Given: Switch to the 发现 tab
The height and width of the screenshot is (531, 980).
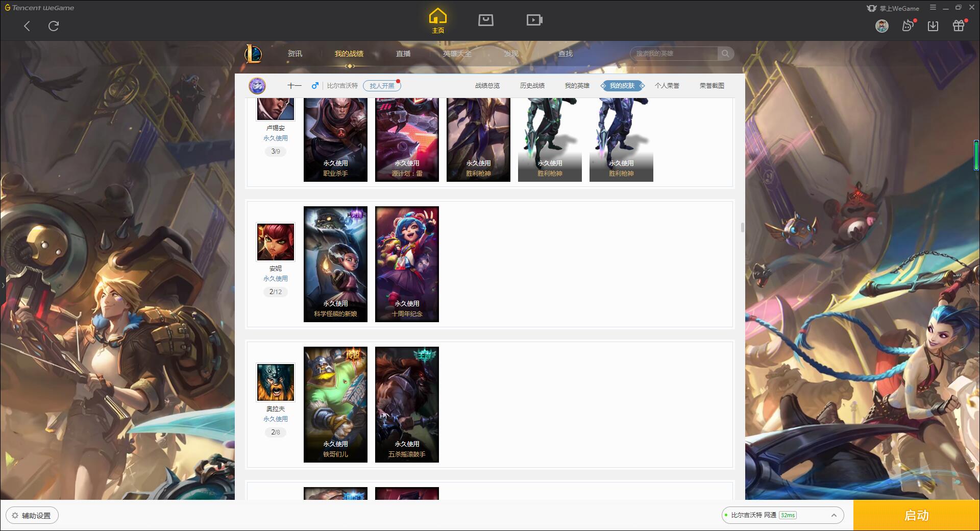Looking at the screenshot, I should pos(511,54).
